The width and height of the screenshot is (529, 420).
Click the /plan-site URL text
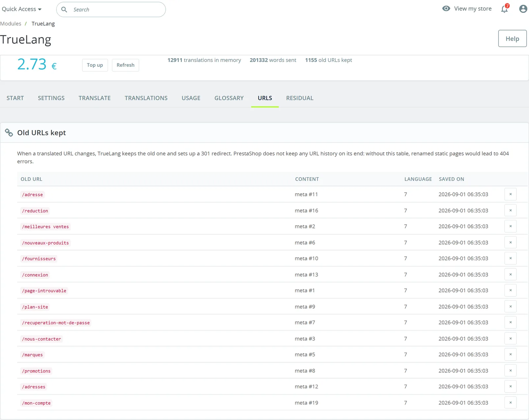[35, 307]
